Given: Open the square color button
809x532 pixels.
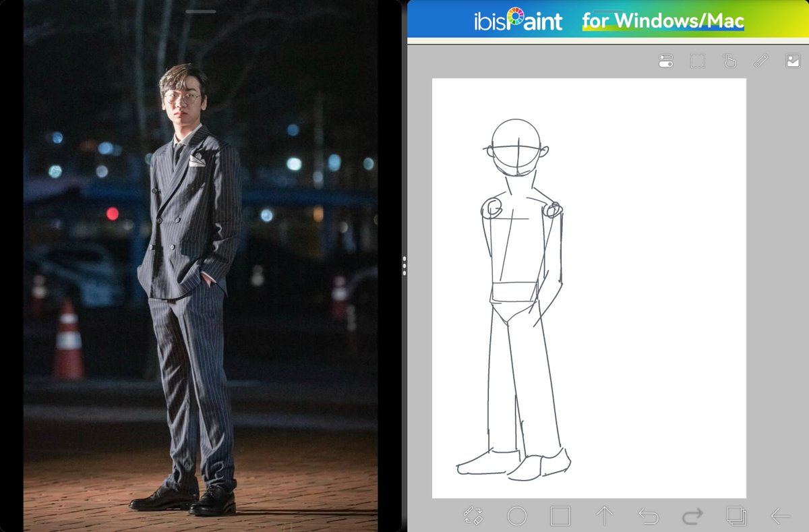Looking at the screenshot, I should (560, 516).
